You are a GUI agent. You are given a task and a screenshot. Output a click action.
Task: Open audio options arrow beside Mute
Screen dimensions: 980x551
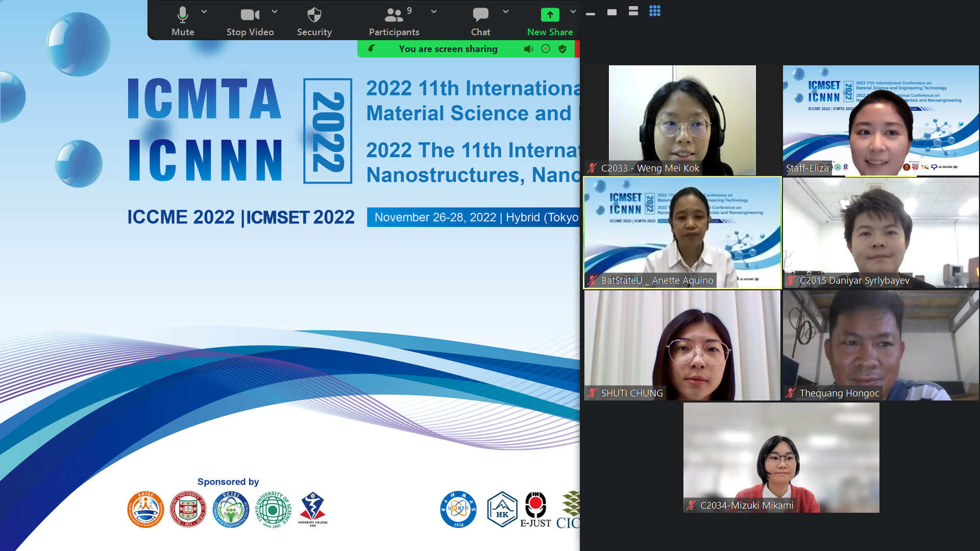(x=204, y=11)
